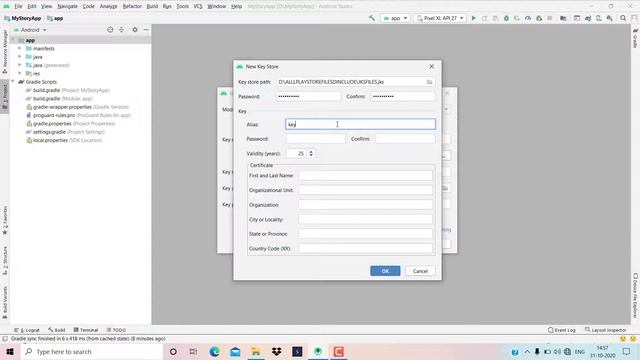Screen dimensions: 640x360
Task: Expand the res folder
Action: click(20, 73)
